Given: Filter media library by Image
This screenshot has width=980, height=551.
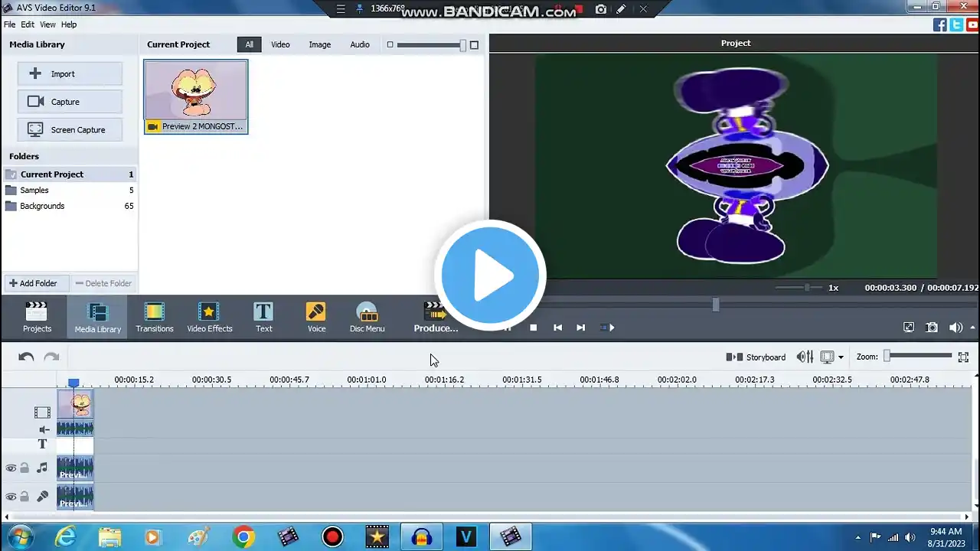Looking at the screenshot, I should (x=320, y=44).
